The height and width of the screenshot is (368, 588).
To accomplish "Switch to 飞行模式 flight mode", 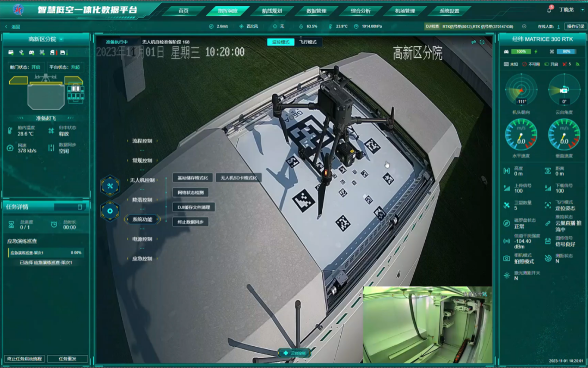I will pos(308,42).
